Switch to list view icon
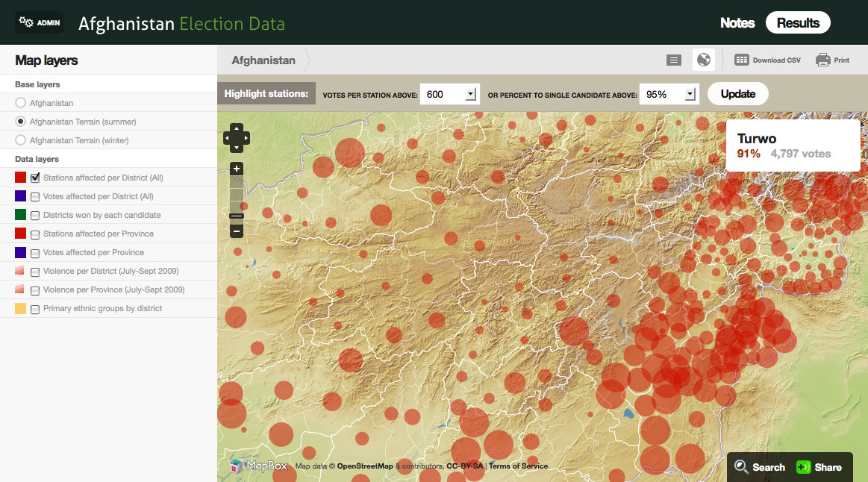The height and width of the screenshot is (482, 868). [x=674, y=60]
